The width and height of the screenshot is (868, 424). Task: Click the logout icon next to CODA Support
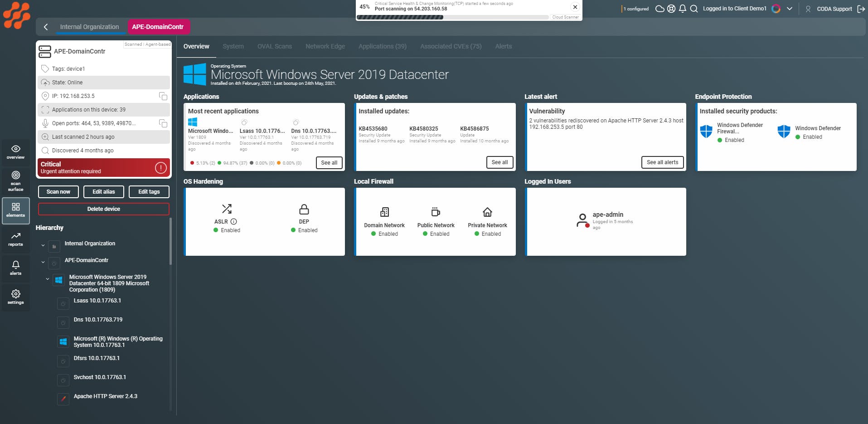tap(861, 9)
